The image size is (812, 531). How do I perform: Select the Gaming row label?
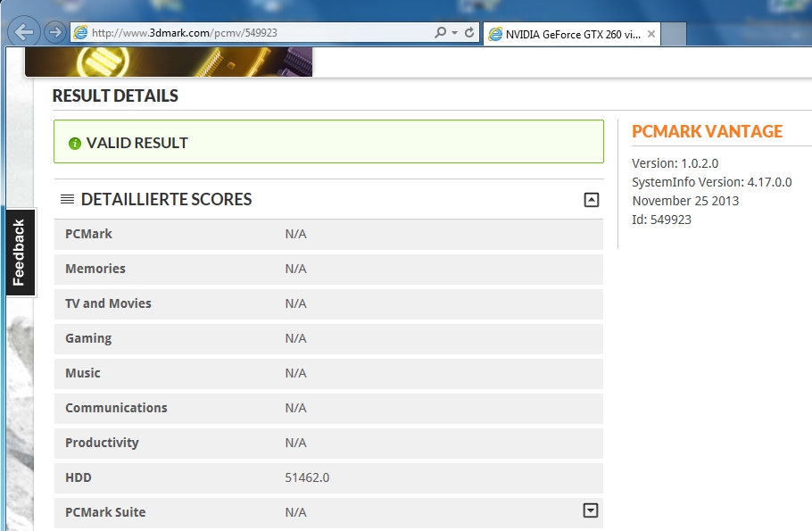88,339
